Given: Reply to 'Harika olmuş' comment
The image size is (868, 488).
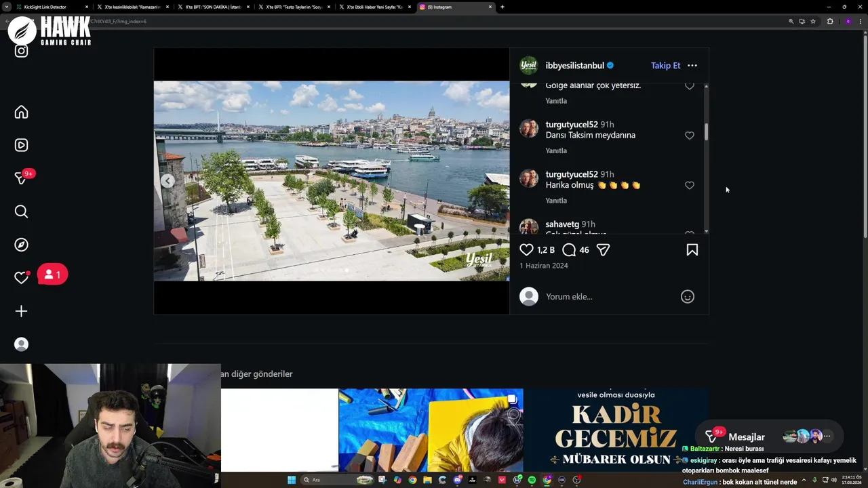Looking at the screenshot, I should point(556,201).
